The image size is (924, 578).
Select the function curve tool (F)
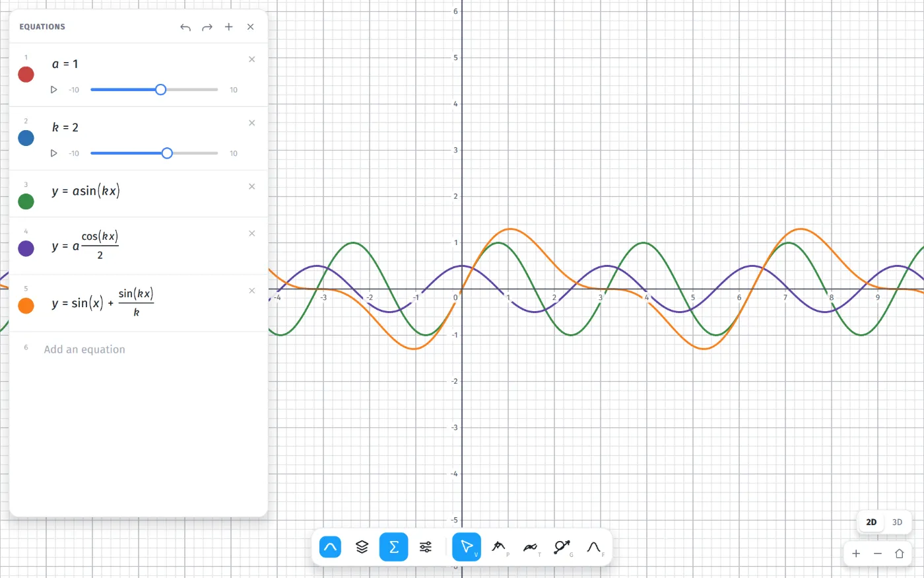pyautogui.click(x=594, y=547)
